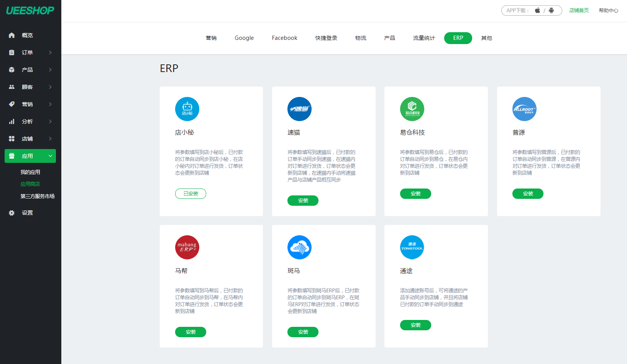Click the 店小秘 app icon
Image resolution: width=627 pixels, height=364 pixels.
[x=187, y=109]
